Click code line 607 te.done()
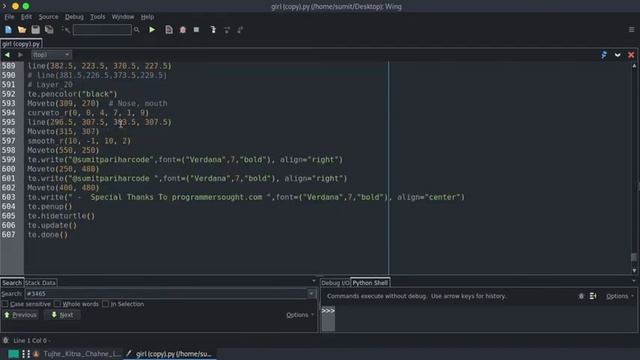Image resolution: width=640 pixels, height=360 pixels. [x=47, y=235]
